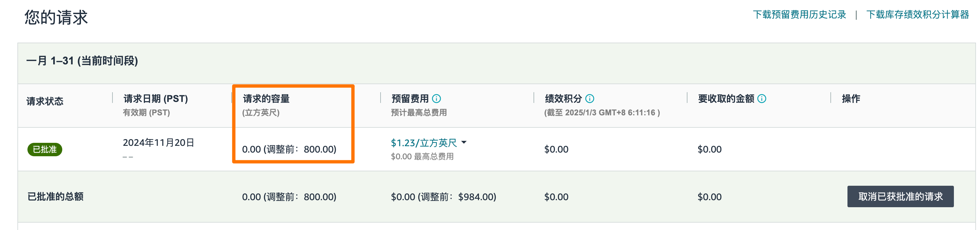The image size is (980, 230).
Task: Show info for 要收取的金额
Action: coord(762,99)
